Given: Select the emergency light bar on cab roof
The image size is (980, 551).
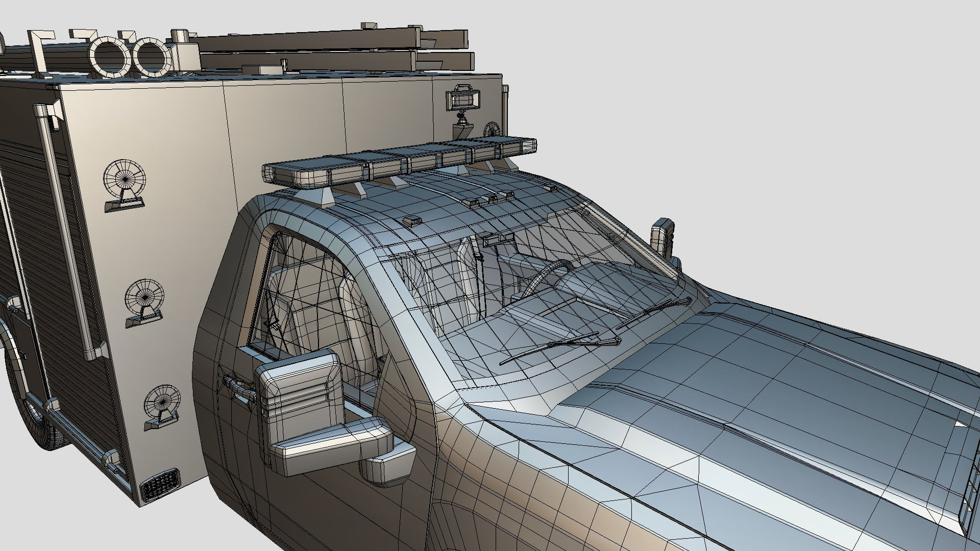Looking at the screenshot, I should pos(399,161).
